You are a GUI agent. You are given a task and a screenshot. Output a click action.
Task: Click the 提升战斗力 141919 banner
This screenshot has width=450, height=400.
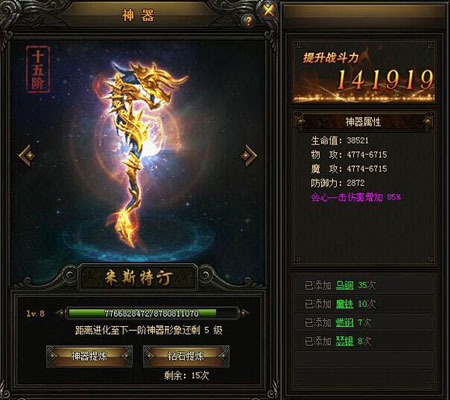(x=364, y=73)
